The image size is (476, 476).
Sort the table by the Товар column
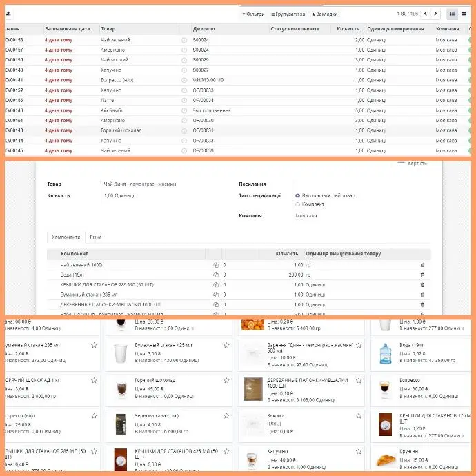[108, 30]
